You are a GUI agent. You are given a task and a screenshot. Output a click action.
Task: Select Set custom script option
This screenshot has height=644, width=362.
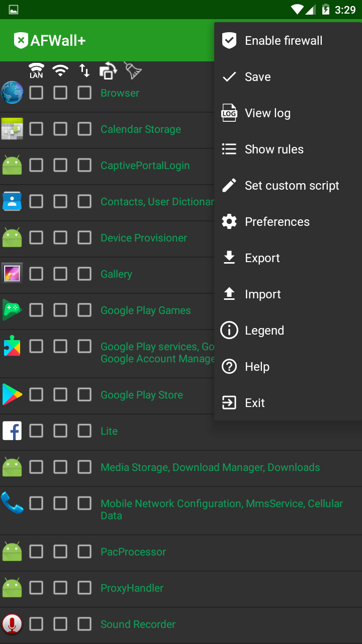tap(292, 186)
